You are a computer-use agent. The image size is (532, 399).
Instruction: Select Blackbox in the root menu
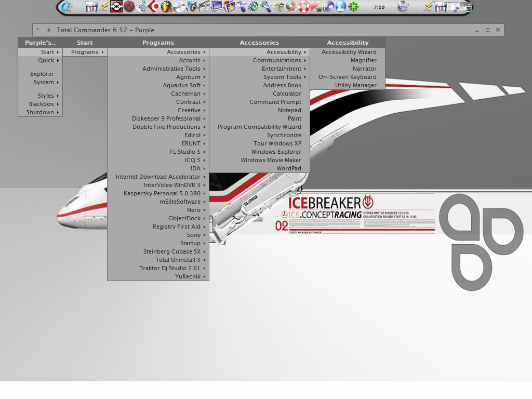click(x=41, y=104)
